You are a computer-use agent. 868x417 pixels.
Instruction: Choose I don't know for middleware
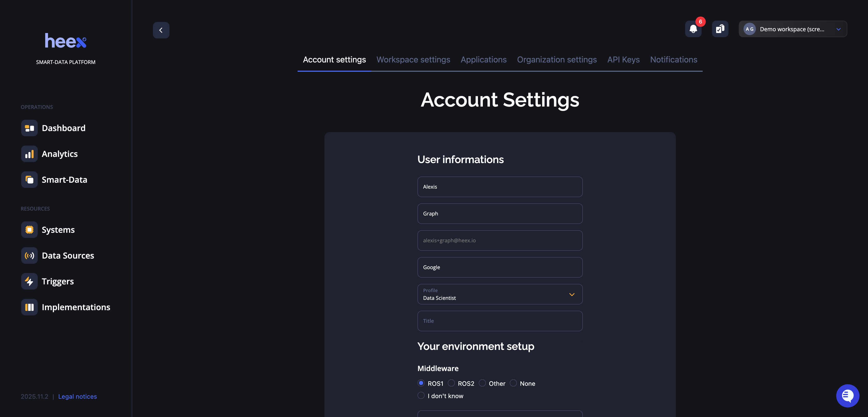click(x=421, y=396)
